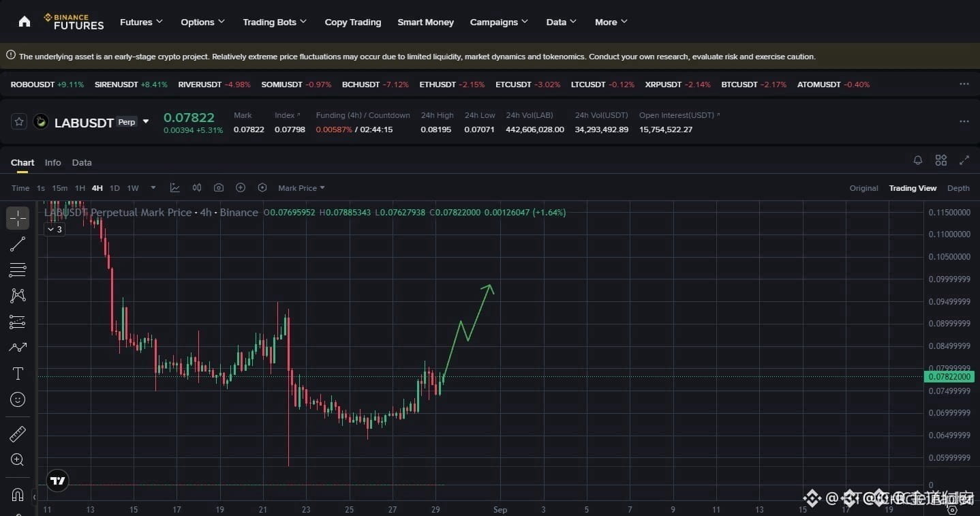
Task: Select the arrow projection path tool
Action: [x=18, y=347]
